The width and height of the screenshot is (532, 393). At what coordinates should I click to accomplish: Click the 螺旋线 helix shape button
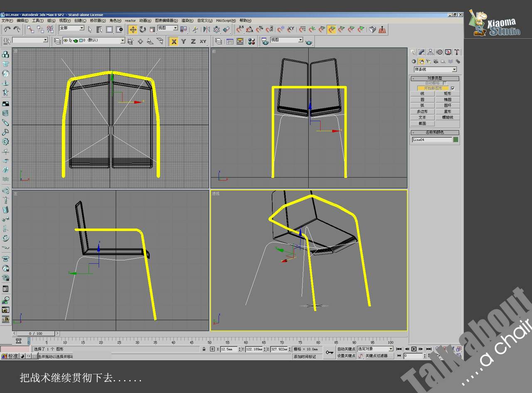point(447,117)
